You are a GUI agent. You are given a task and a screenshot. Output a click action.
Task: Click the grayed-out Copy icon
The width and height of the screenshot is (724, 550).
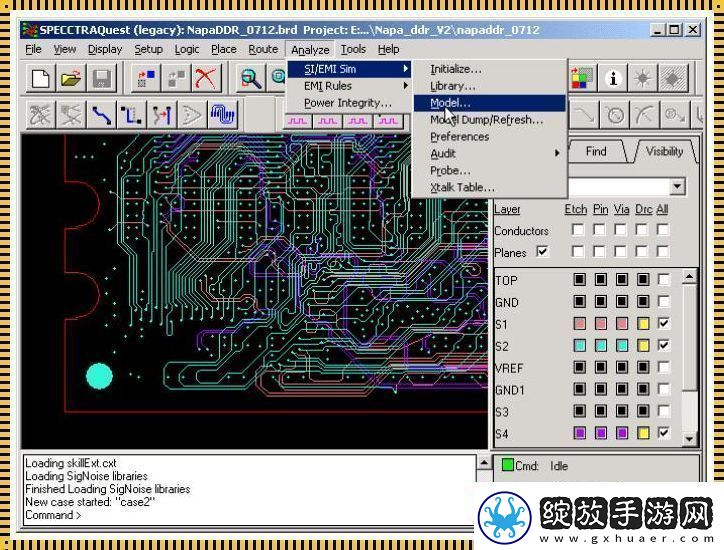coord(176,79)
